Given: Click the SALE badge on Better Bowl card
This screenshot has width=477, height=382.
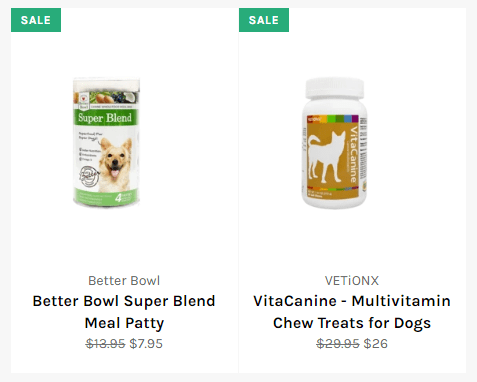Looking at the screenshot, I should click(36, 20).
